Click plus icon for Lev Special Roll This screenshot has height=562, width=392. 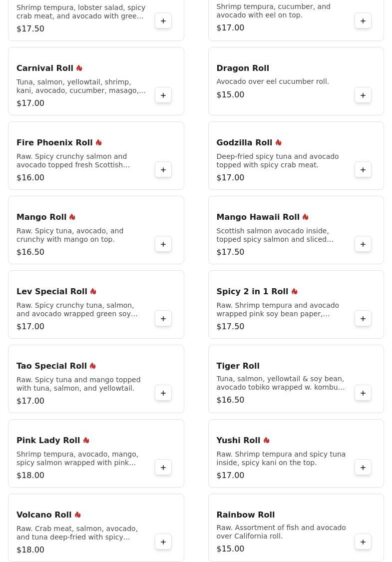163,319
